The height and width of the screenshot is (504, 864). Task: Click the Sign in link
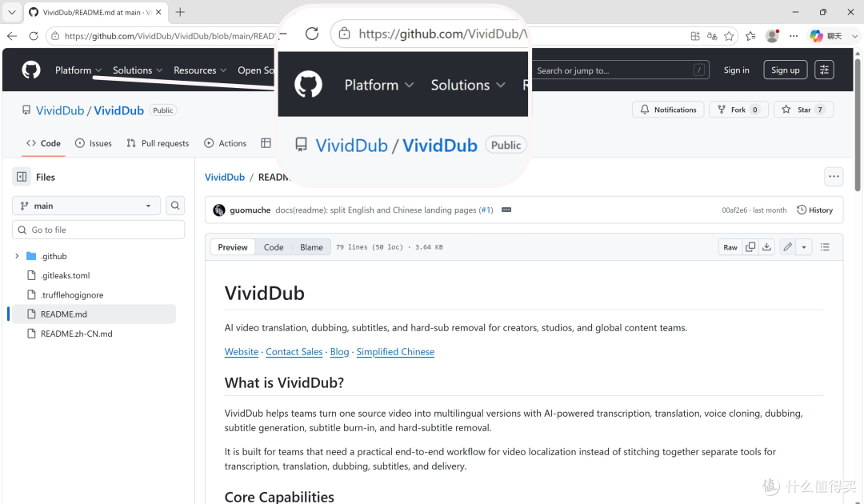point(736,70)
